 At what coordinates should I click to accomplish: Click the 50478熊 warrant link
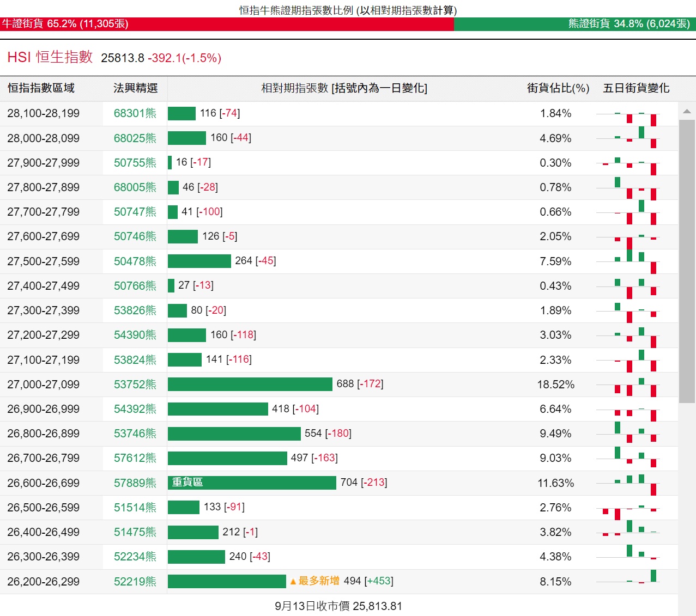tap(135, 261)
